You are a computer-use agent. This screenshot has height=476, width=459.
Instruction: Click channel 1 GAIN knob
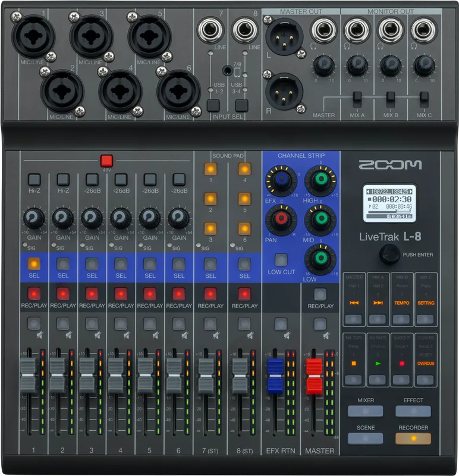[x=33, y=218]
